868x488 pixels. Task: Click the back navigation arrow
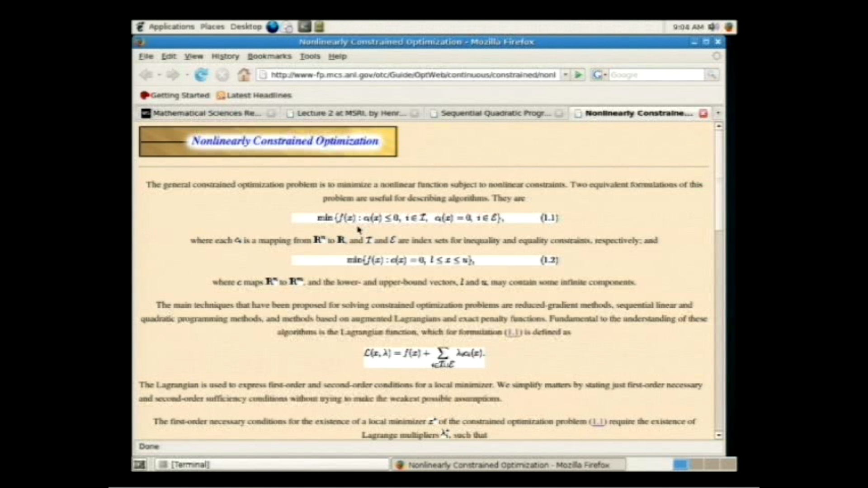[146, 75]
